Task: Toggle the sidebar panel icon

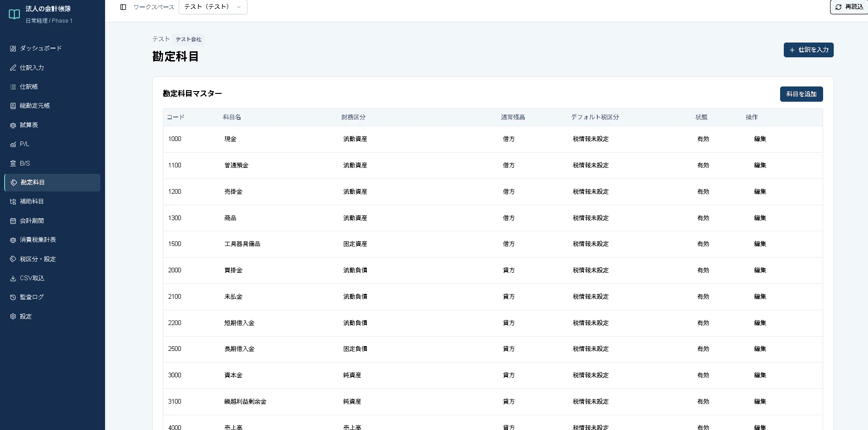Action: pyautogui.click(x=123, y=7)
